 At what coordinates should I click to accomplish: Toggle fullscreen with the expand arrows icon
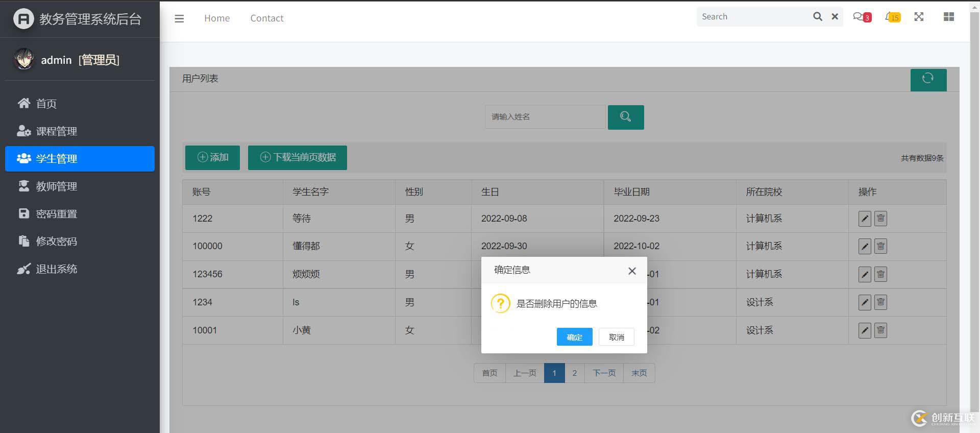[919, 17]
